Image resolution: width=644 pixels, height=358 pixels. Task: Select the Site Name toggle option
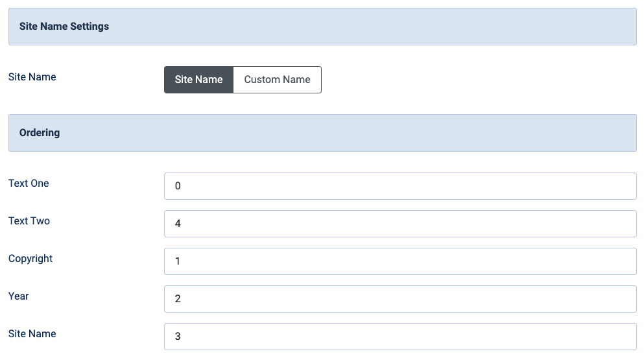click(x=199, y=80)
